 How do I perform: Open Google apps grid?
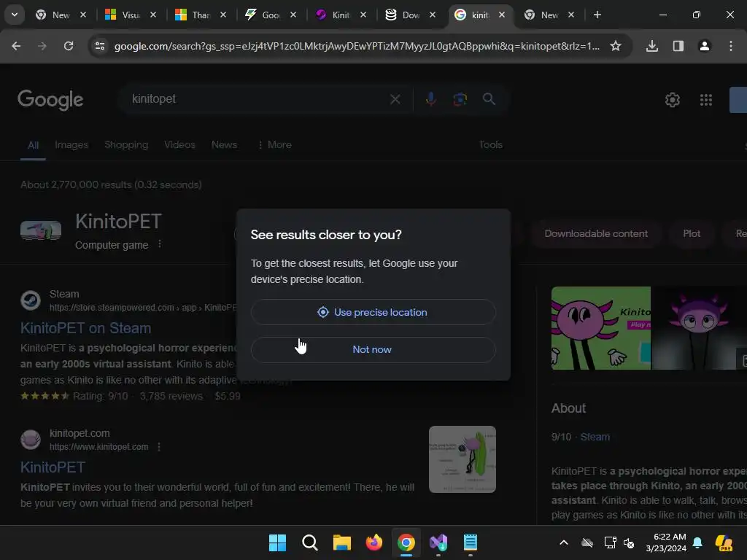click(x=706, y=100)
